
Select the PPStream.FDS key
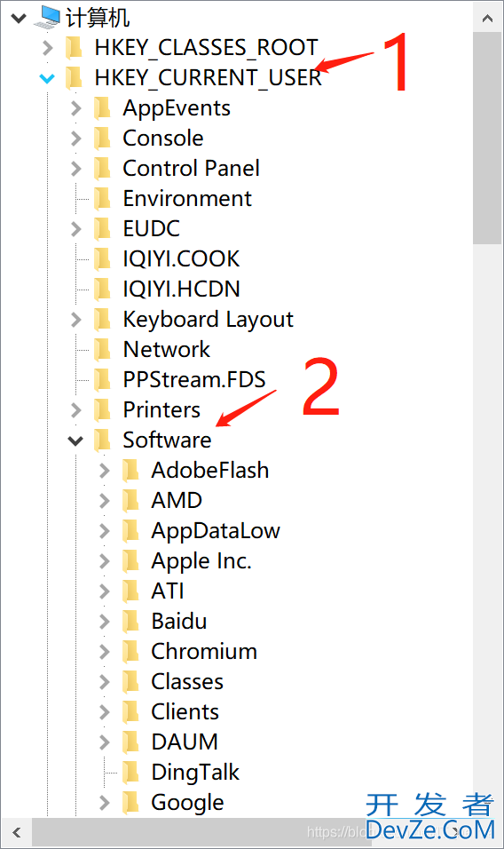(194, 379)
